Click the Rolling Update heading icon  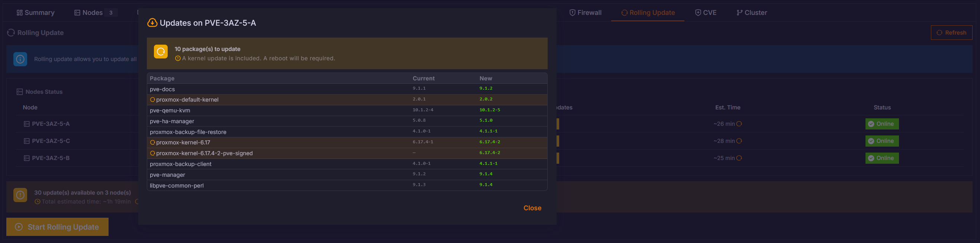pos(11,33)
